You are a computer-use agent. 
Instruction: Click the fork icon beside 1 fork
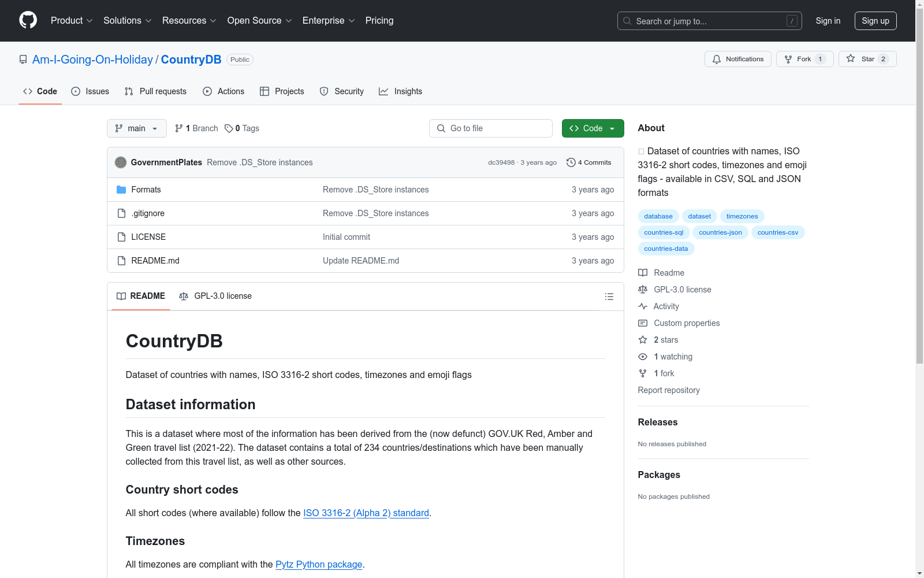pyautogui.click(x=643, y=373)
